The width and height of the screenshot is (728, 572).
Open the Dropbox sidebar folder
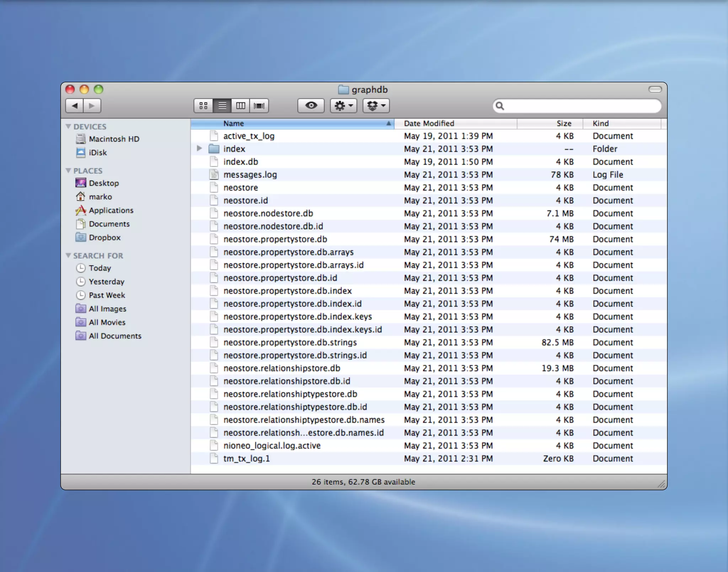[105, 237]
